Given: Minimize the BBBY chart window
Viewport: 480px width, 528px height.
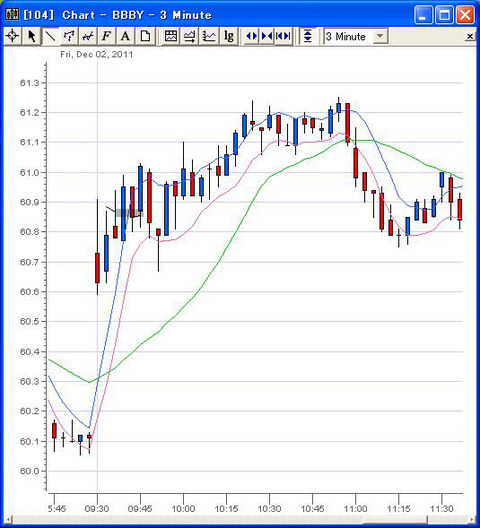Looking at the screenshot, I should [423, 15].
